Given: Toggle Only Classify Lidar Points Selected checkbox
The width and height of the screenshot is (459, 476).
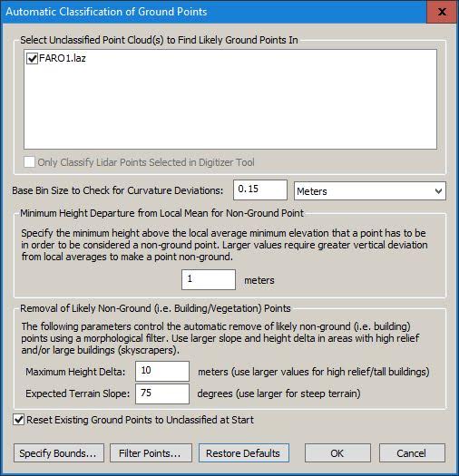Looking at the screenshot, I should (29, 162).
